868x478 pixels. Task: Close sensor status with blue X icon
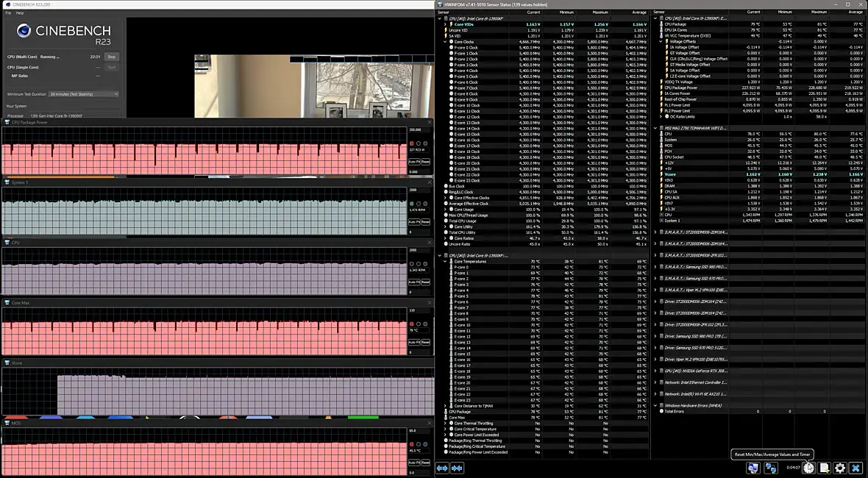click(x=855, y=468)
